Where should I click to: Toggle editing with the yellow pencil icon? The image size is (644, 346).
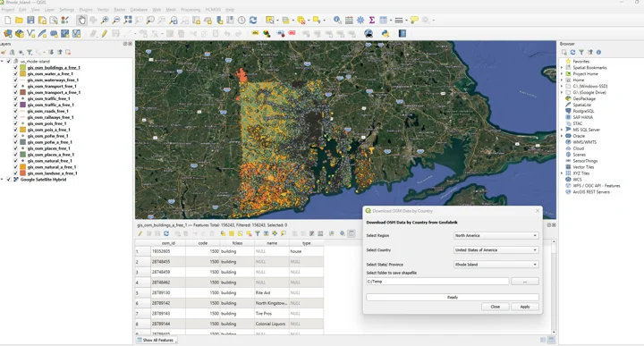click(105, 34)
